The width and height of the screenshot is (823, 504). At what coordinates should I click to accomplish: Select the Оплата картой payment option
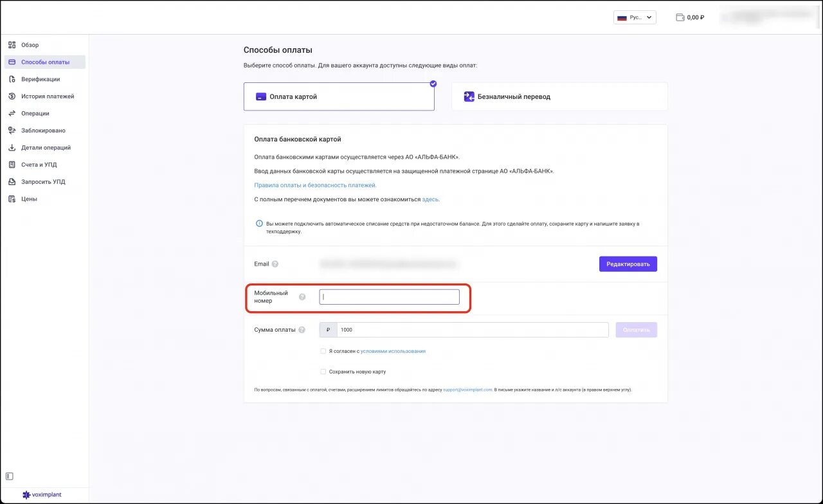[x=339, y=96]
